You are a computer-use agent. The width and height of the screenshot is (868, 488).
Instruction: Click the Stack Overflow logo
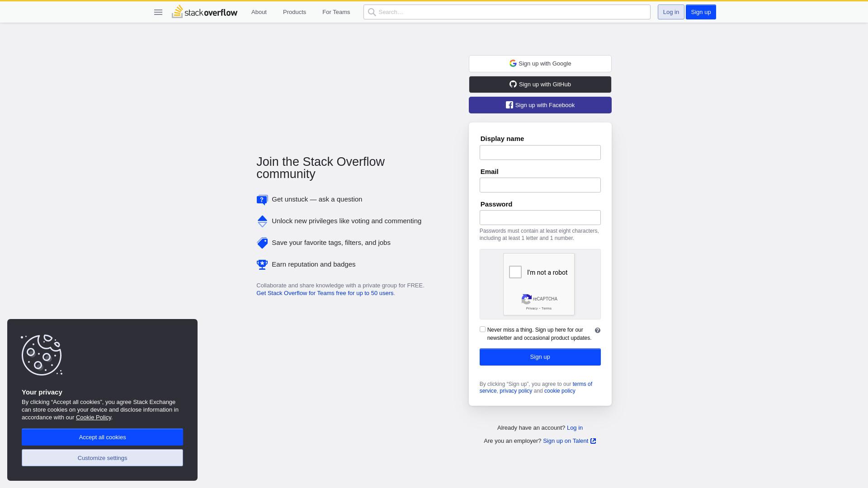(x=204, y=12)
